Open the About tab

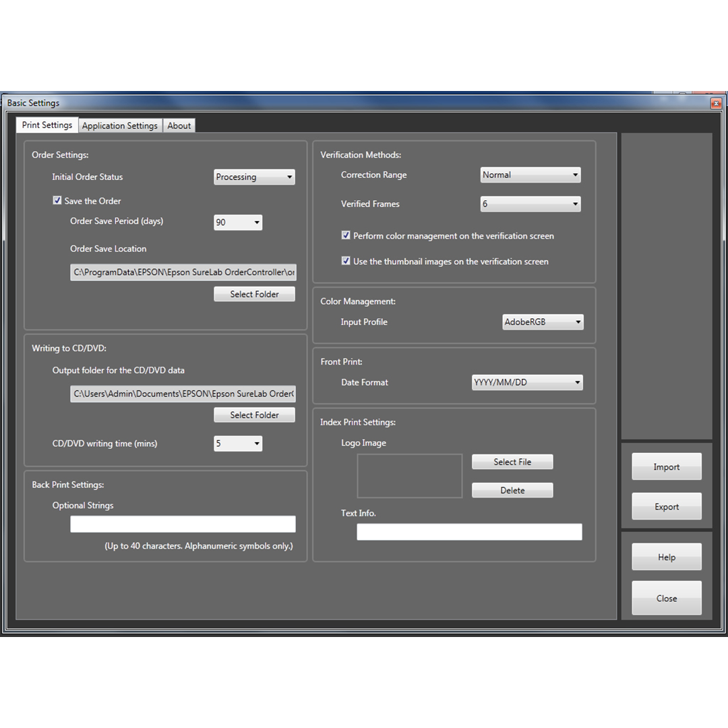(x=179, y=126)
